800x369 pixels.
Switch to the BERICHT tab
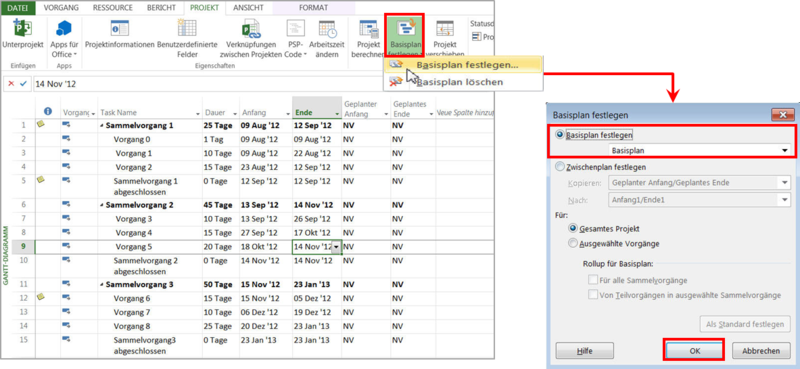(161, 8)
